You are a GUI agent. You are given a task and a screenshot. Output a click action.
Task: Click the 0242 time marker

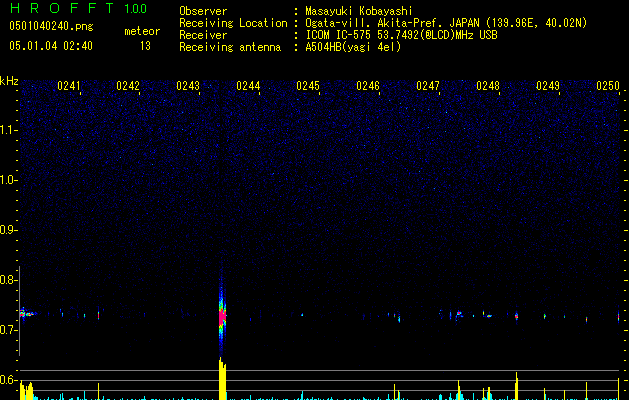pos(128,86)
